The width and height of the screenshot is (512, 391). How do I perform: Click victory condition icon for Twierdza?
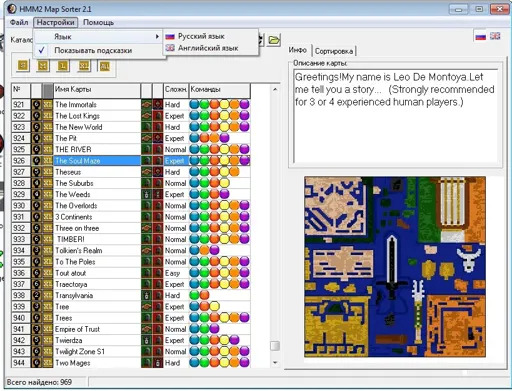(146, 340)
